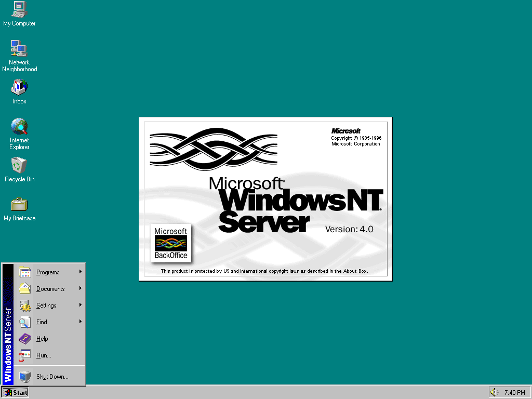Image resolution: width=532 pixels, height=399 pixels.
Task: Click the Version: 4.0 text on splash
Action: pos(349,229)
